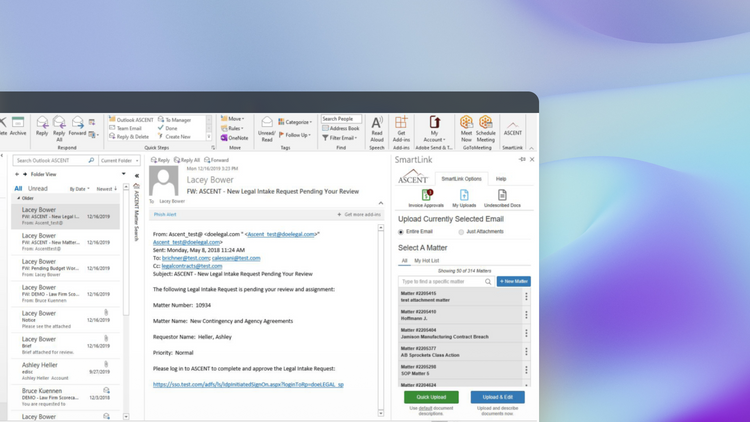Click Get more add-ins link

click(x=359, y=214)
